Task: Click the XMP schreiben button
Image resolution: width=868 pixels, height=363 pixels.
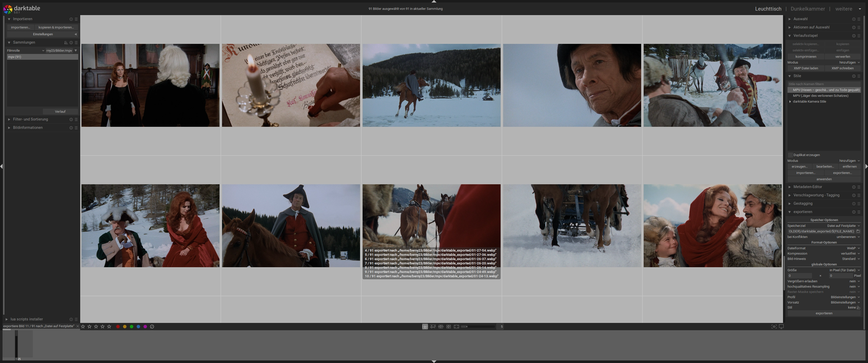Action: (x=843, y=68)
